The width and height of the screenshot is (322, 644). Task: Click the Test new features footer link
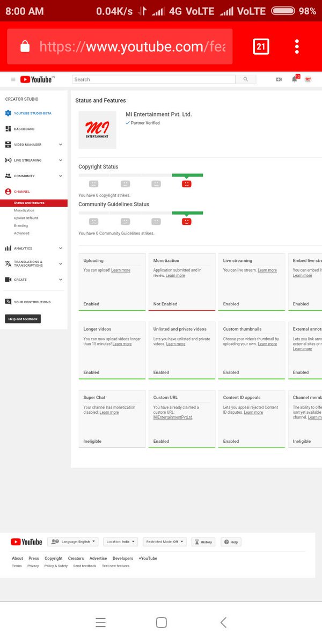(x=115, y=566)
